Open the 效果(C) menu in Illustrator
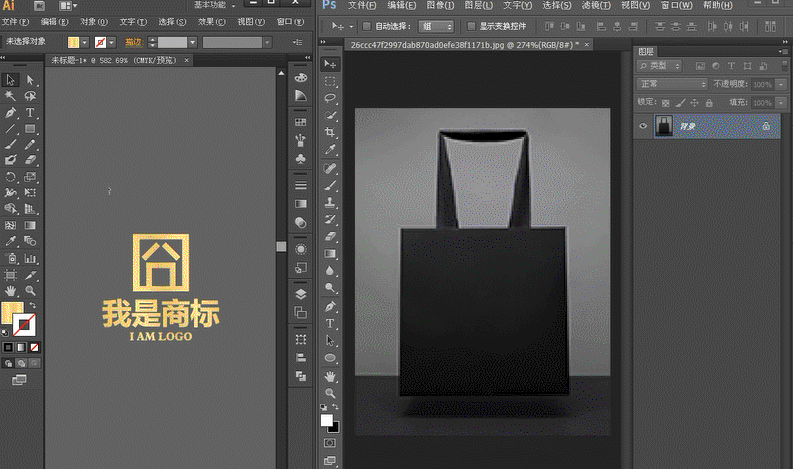Image resolution: width=793 pixels, height=469 pixels. pos(211,21)
